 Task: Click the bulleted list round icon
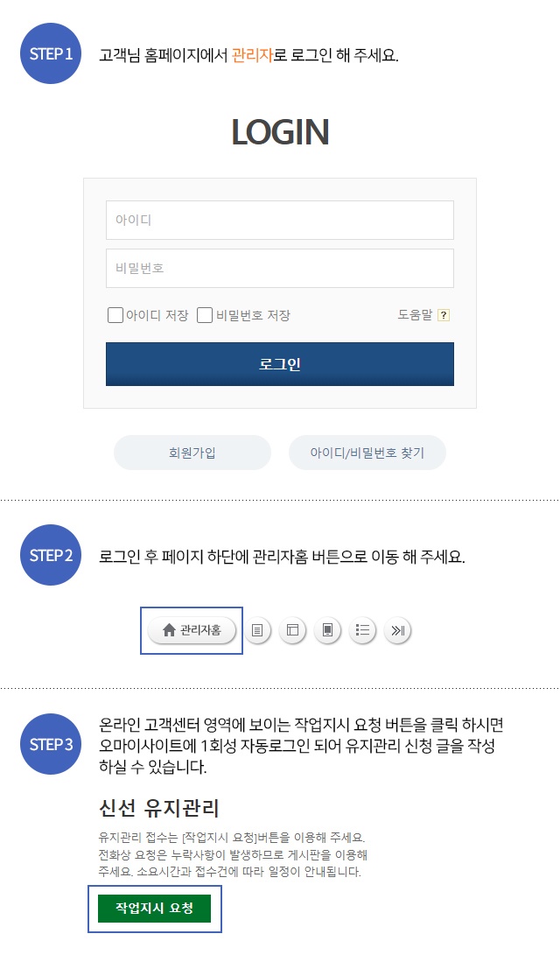[362, 630]
